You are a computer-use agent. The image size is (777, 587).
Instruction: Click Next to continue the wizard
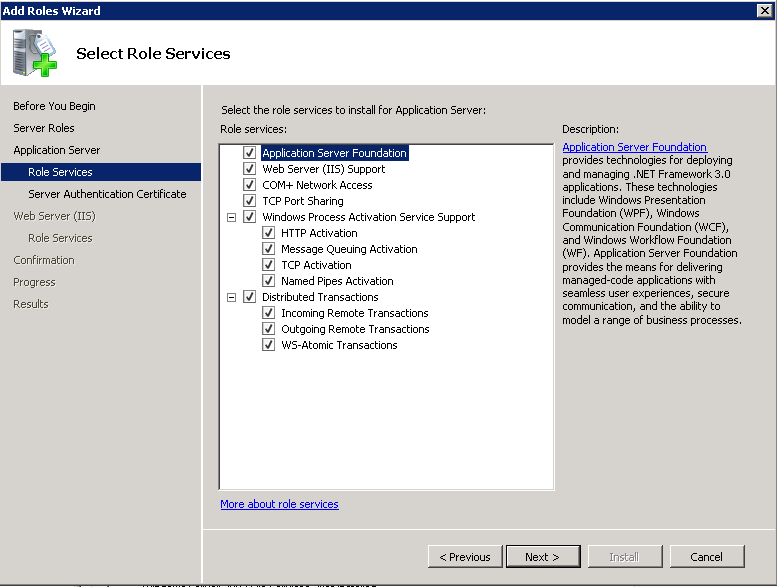(x=543, y=557)
